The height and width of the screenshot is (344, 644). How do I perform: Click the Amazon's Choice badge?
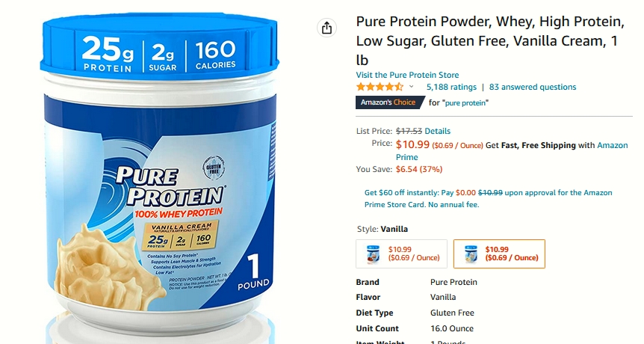pyautogui.click(x=390, y=102)
